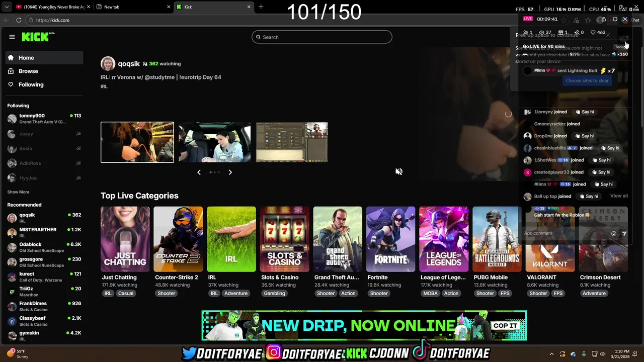Viewport: 644px width, 362px height.
Task: Select the car stream thumbnail
Action: tap(214, 142)
